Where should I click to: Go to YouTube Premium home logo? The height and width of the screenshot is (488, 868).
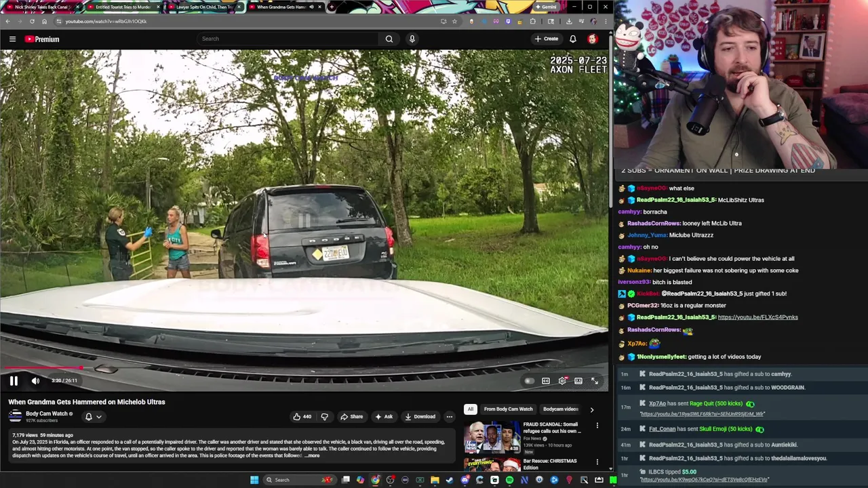coord(42,39)
